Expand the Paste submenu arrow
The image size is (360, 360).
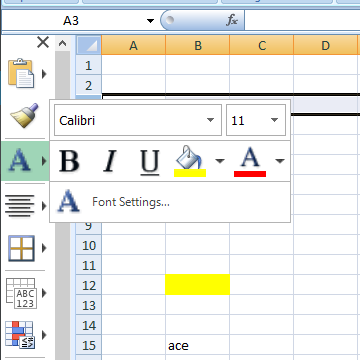44,74
